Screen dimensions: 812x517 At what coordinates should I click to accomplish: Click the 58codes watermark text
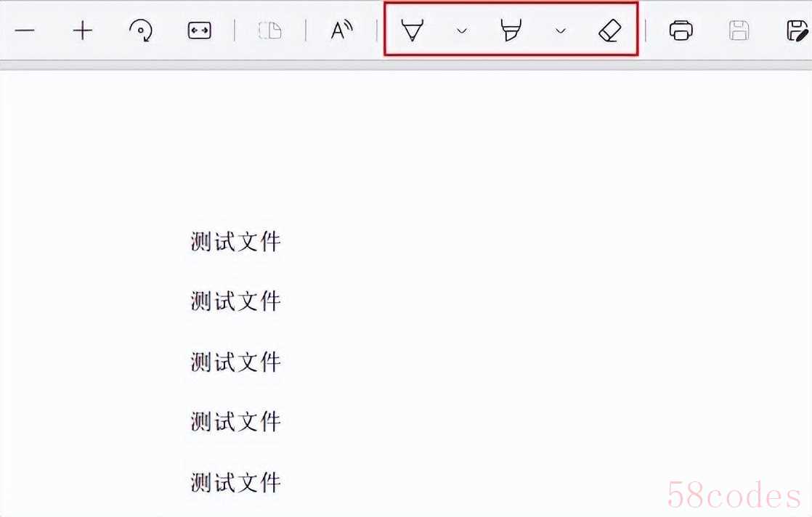[734, 495]
